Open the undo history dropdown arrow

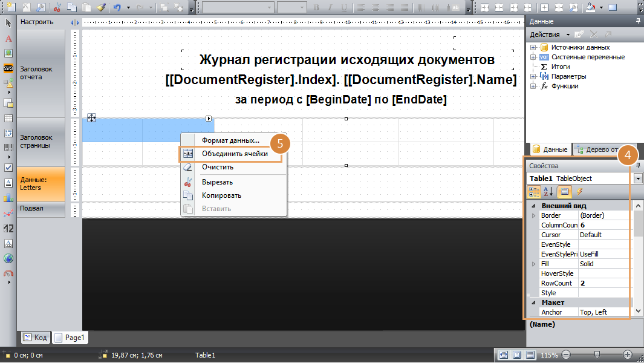coord(128,8)
